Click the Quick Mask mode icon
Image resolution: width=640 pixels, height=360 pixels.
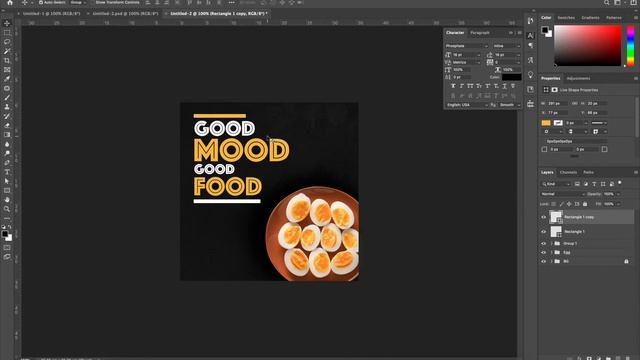(7, 248)
